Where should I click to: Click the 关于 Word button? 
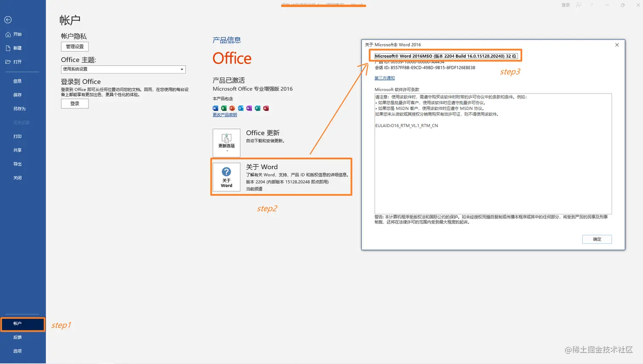tap(227, 177)
